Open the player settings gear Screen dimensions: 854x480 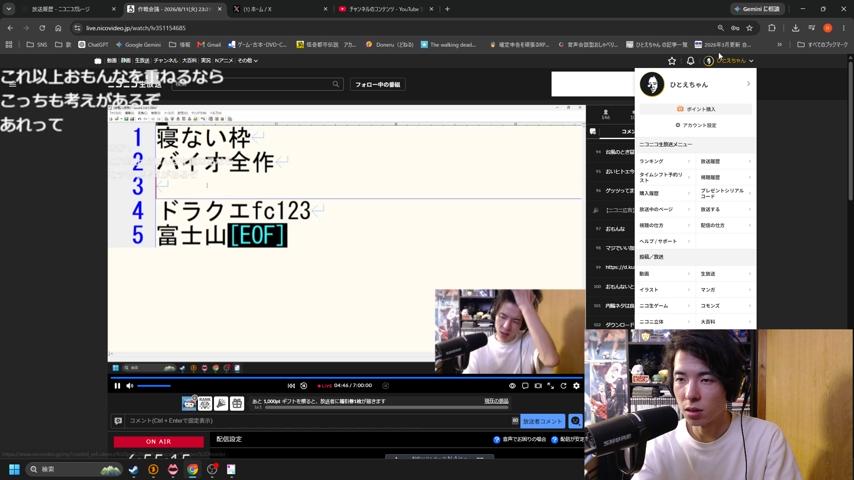click(576, 386)
